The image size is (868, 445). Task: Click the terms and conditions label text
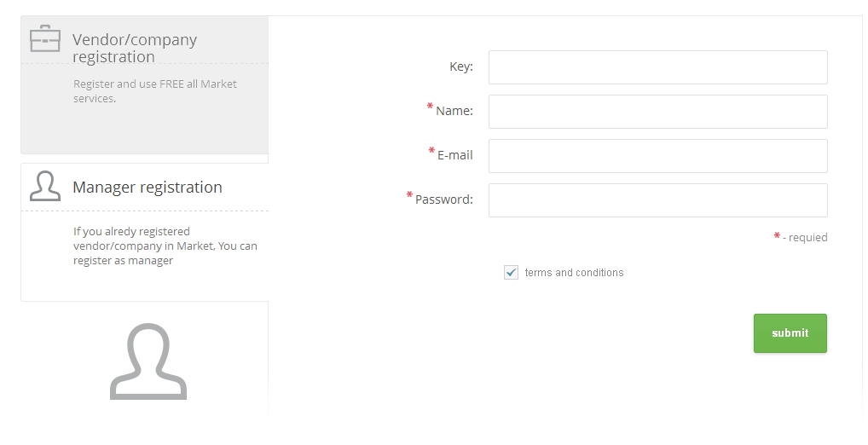[574, 273]
